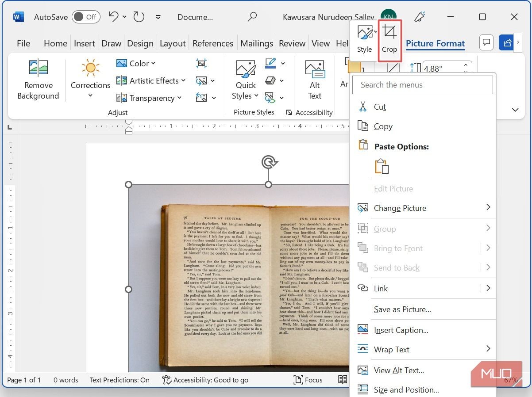Select Crop in the mini toolbar

[x=389, y=40]
